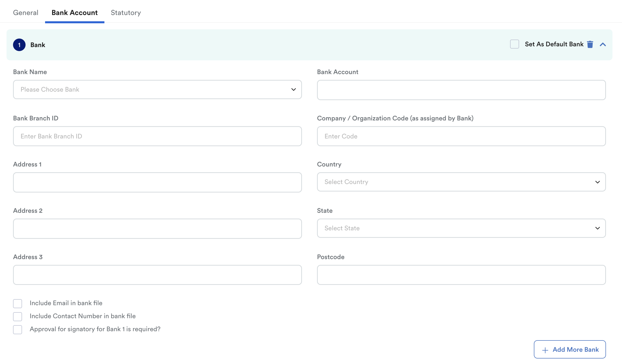Click the Postcode input field
This screenshot has height=364, width=622.
(461, 275)
